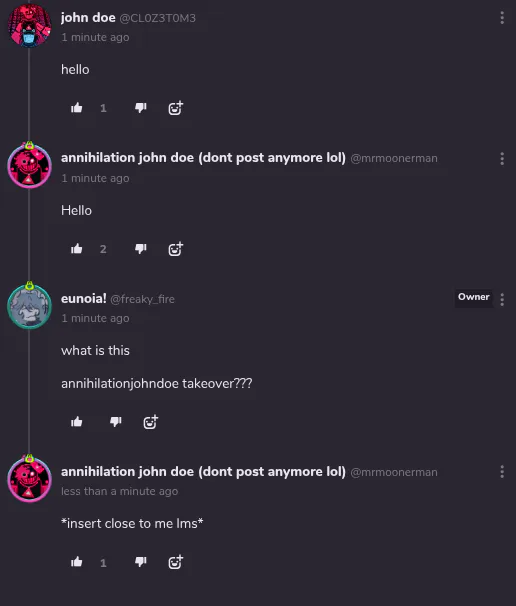This screenshot has width=516, height=606.
Task: Add reaction to john doe's "hello" comment
Action: (x=175, y=108)
